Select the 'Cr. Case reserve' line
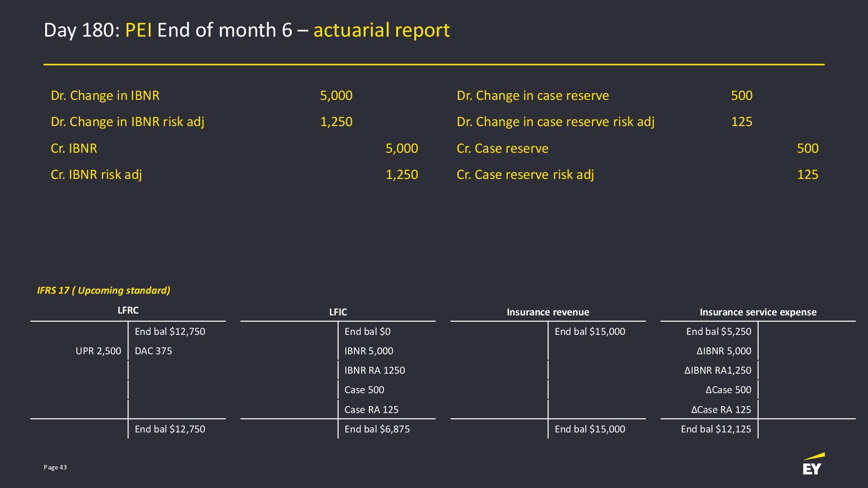This screenshot has height=488, width=868. tap(502, 148)
